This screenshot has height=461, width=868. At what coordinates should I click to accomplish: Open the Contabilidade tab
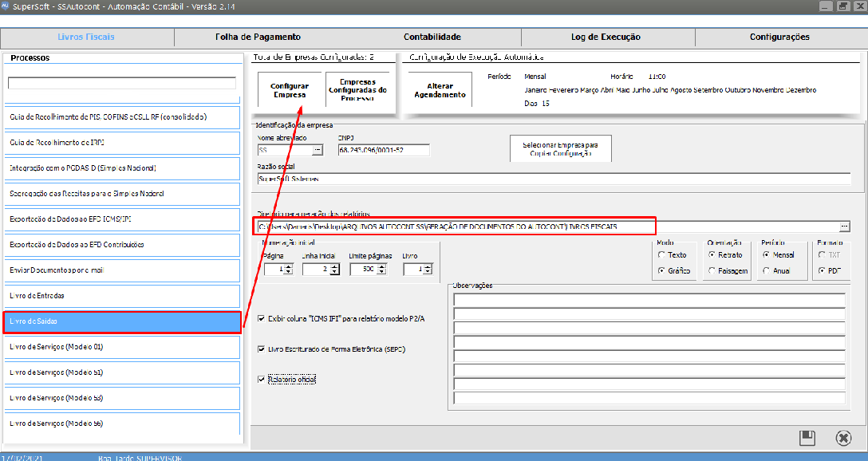[x=432, y=37]
